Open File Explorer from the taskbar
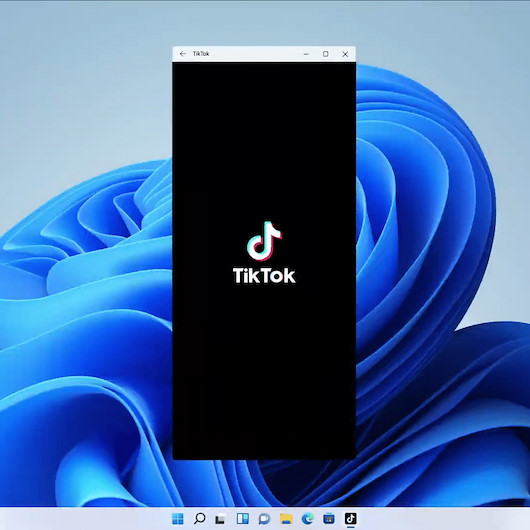 point(286,519)
